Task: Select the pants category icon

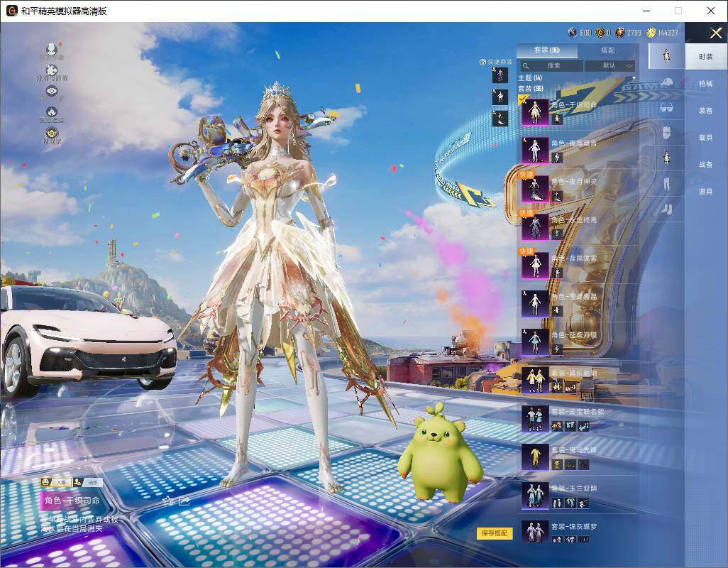Action: pos(667,183)
